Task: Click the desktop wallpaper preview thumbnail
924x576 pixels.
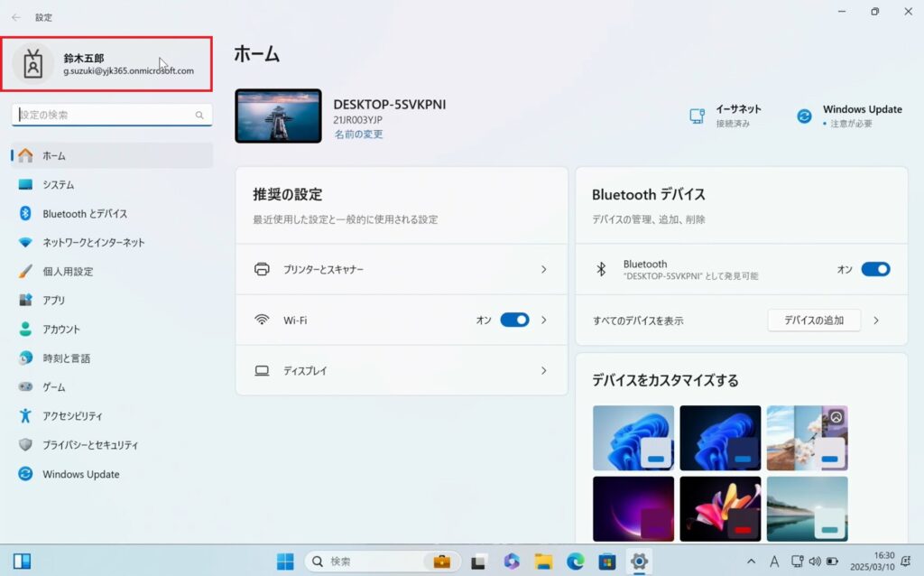Action: (x=278, y=116)
